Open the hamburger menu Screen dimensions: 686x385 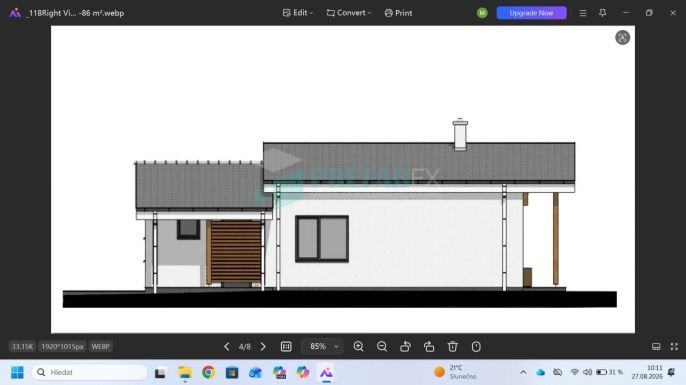click(x=583, y=13)
